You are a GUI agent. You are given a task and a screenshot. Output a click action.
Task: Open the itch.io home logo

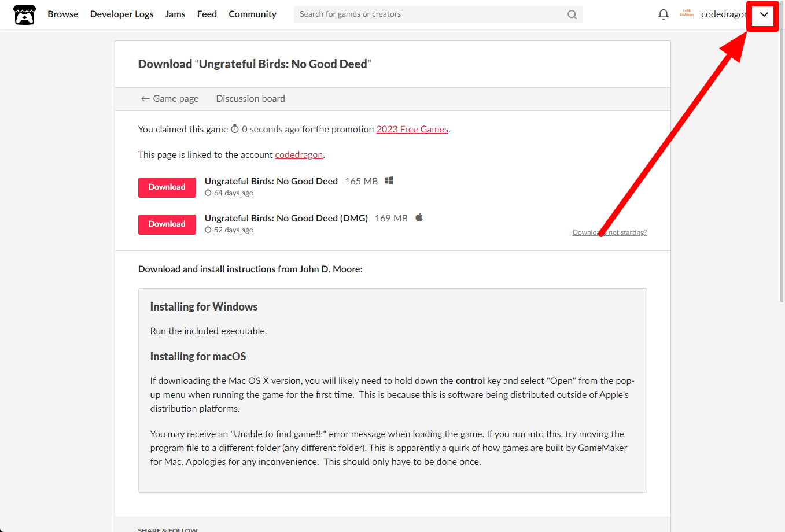click(x=24, y=14)
